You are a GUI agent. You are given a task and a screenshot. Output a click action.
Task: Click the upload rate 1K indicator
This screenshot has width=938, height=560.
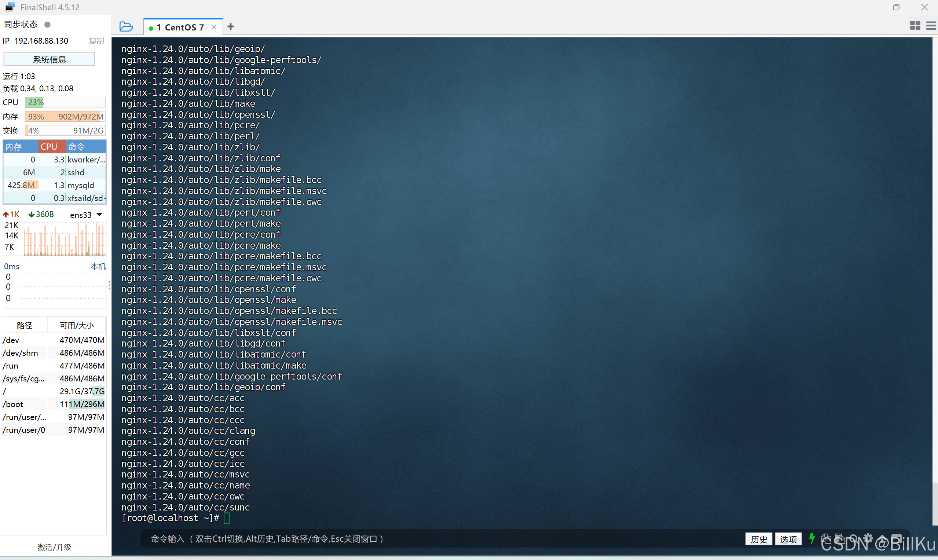[11, 214]
